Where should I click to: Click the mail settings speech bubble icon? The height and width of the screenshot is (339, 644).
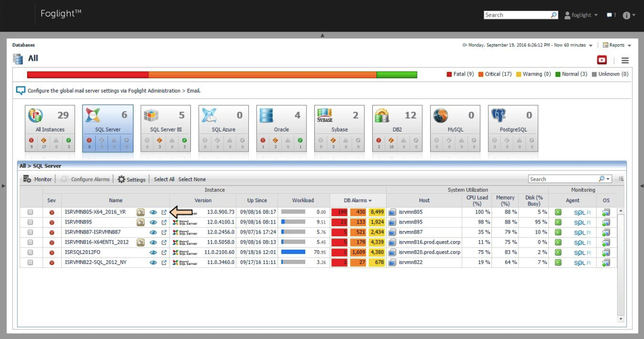click(x=21, y=90)
